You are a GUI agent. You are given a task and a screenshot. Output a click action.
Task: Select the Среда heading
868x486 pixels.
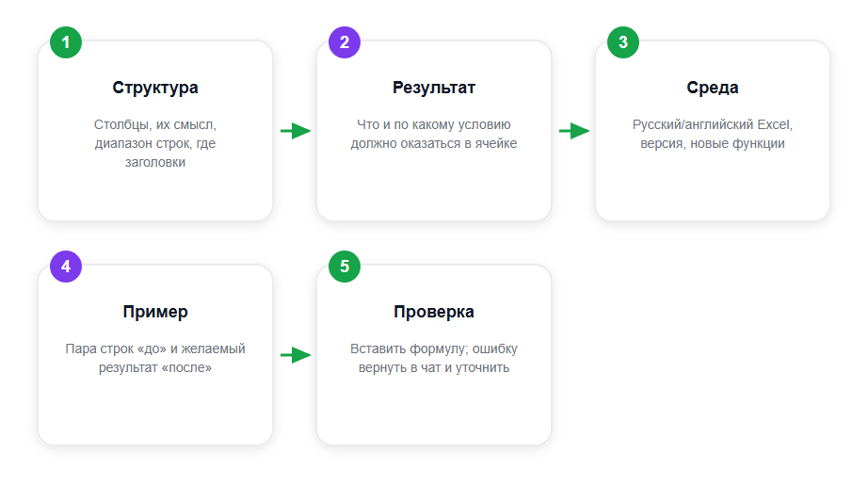click(x=713, y=88)
